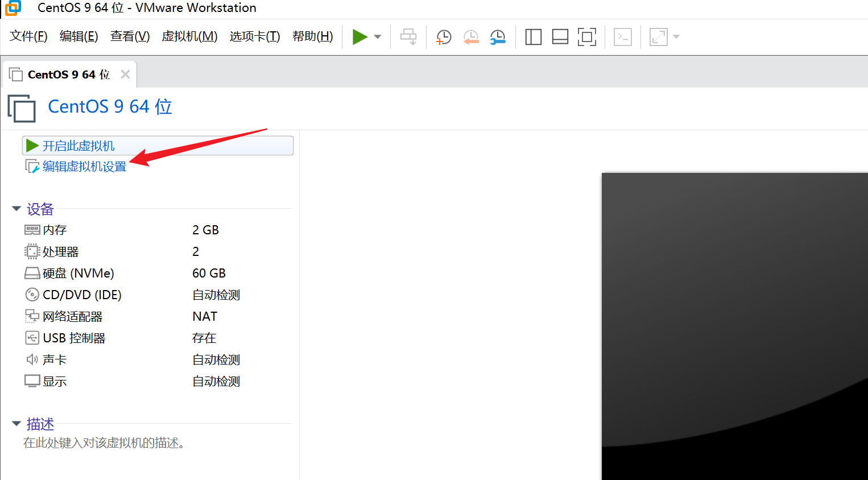Screen dimensions: 868x480
Task: Click the 2 GB memory value
Action: tap(205, 230)
